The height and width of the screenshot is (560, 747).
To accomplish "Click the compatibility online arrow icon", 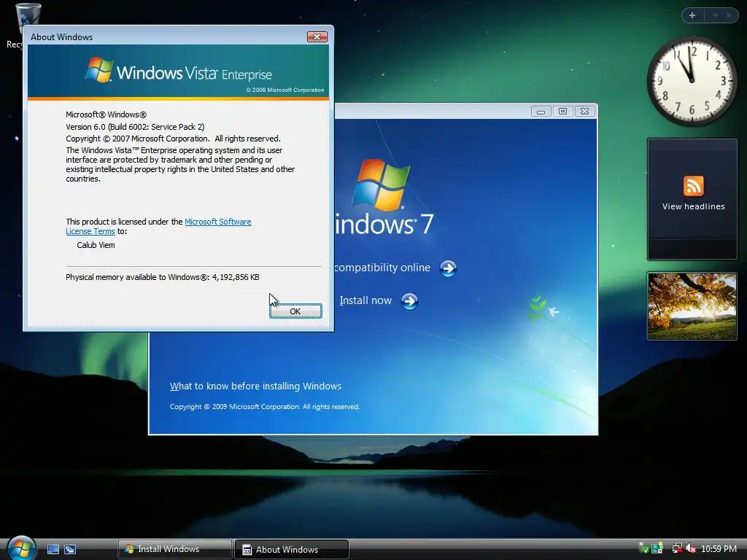I will point(448,268).
